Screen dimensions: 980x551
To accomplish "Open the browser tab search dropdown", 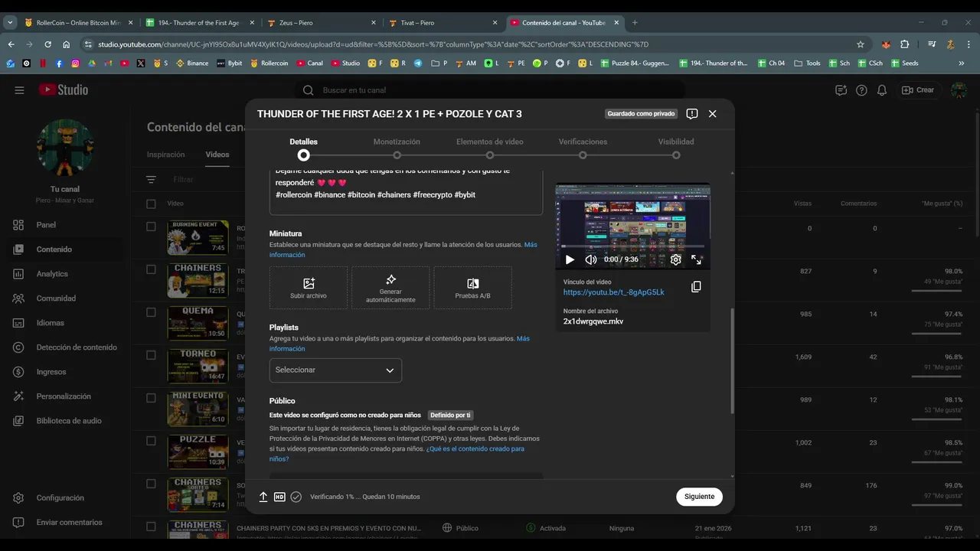I will 10,23.
